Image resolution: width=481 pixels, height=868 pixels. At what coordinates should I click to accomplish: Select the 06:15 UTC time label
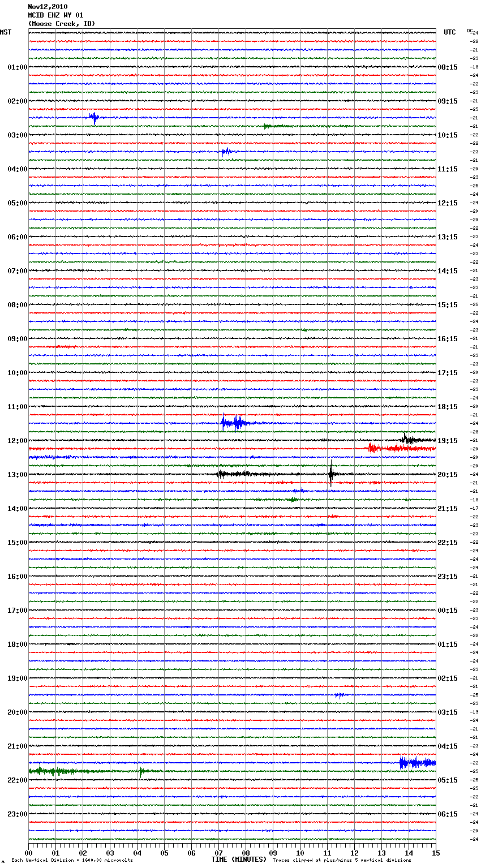click(x=448, y=814)
